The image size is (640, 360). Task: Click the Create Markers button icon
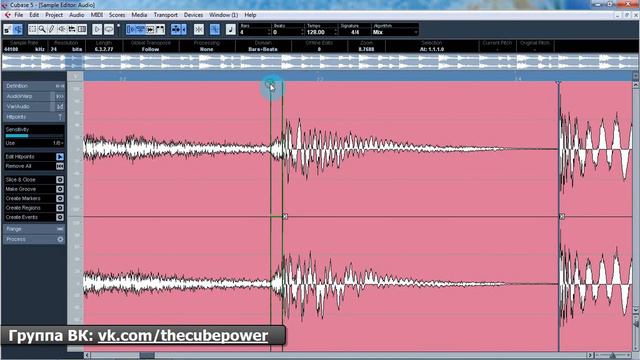pos(60,198)
